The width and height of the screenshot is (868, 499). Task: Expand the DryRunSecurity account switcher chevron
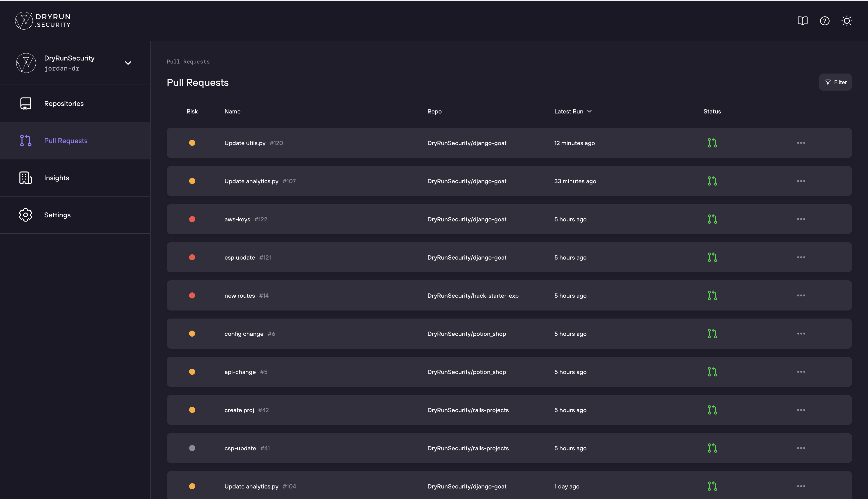pyautogui.click(x=128, y=63)
